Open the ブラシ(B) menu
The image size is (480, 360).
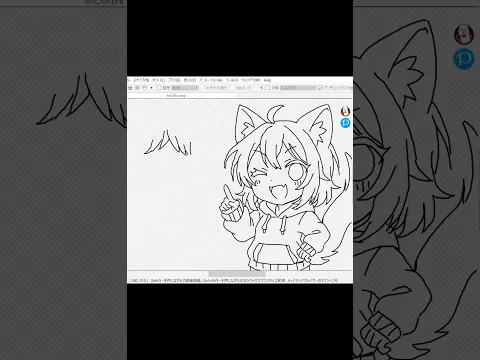[x=174, y=80]
